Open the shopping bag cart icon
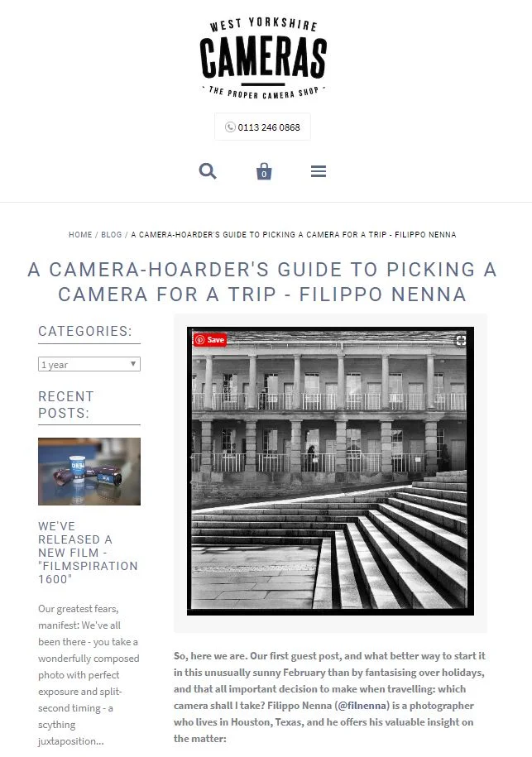Image resolution: width=532 pixels, height=757 pixels. (264, 171)
